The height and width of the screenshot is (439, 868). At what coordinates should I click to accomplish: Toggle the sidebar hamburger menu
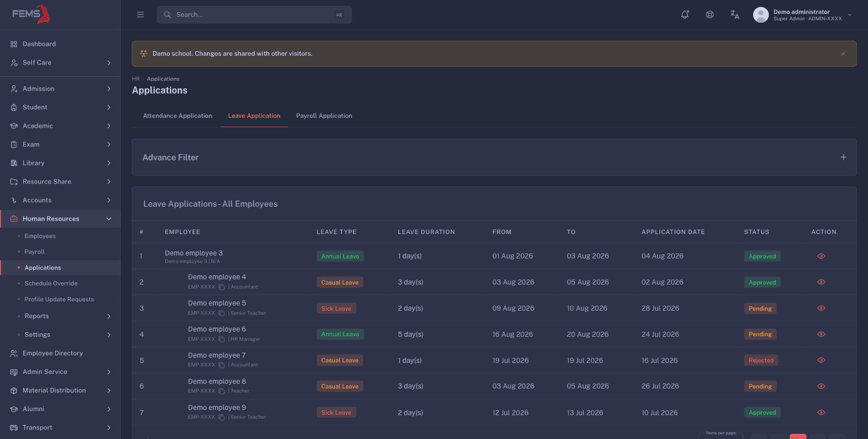[x=140, y=15]
